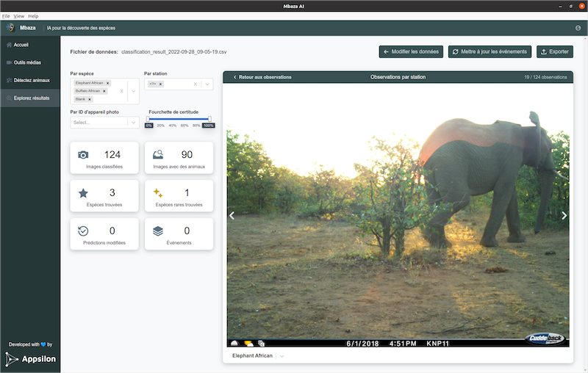
Task: Show the next observation image
Action: [x=564, y=215]
